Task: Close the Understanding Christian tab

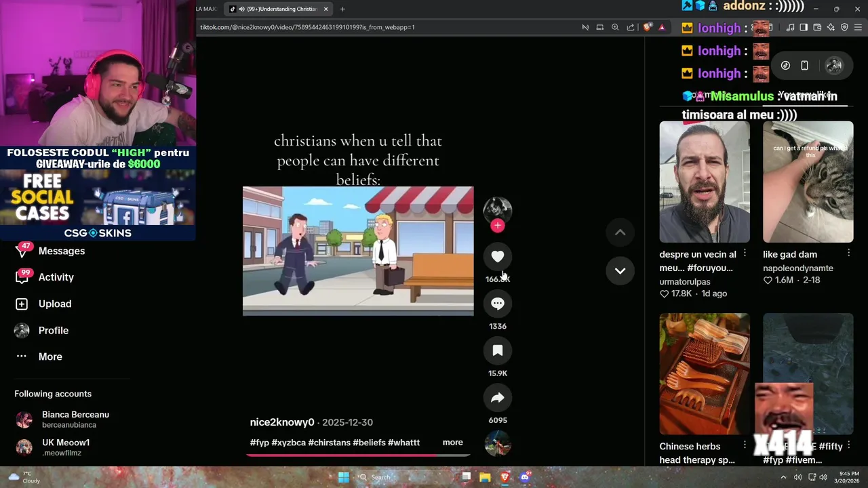Action: (x=326, y=9)
